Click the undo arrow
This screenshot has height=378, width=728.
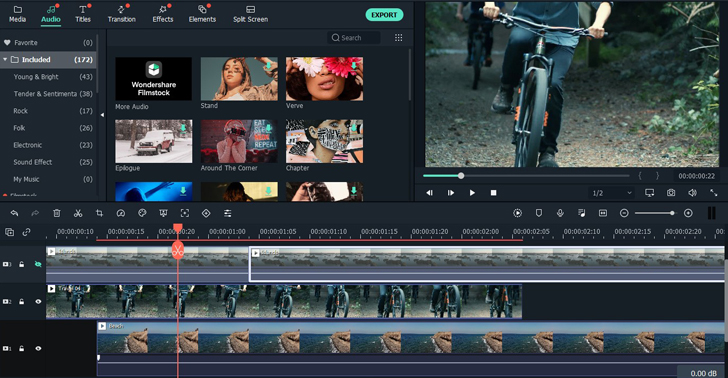point(14,213)
